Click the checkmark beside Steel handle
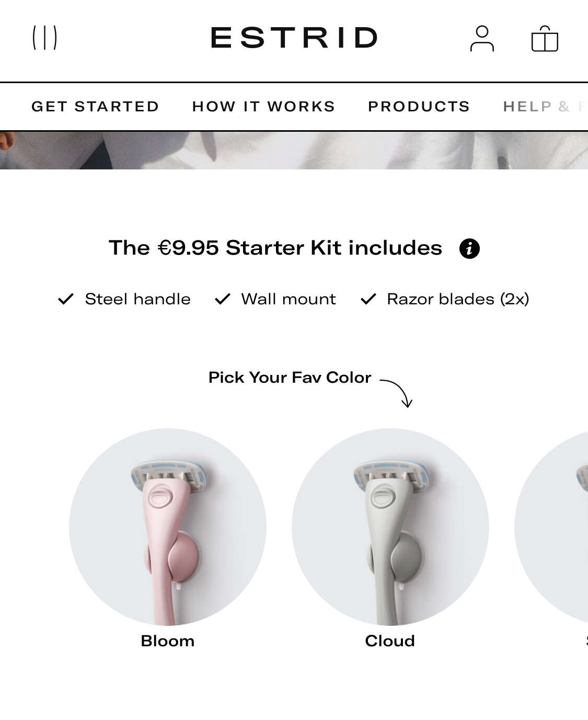This screenshot has width=588, height=720. point(66,299)
